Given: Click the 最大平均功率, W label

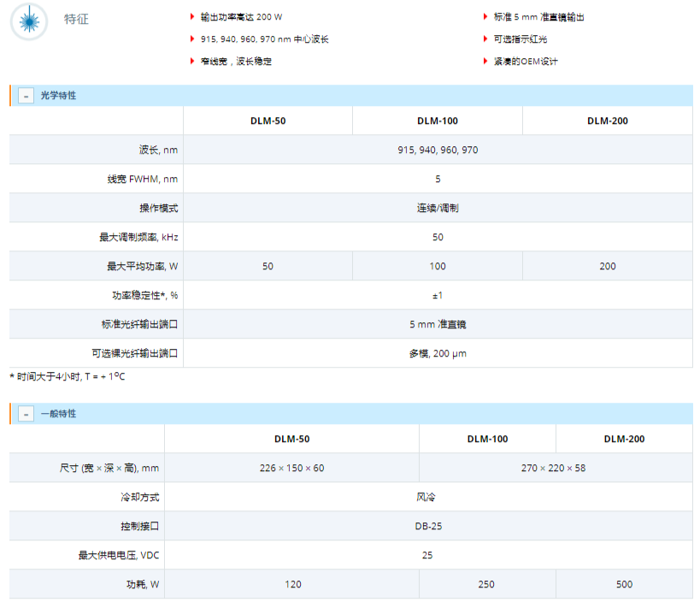Looking at the screenshot, I should click(142, 266).
